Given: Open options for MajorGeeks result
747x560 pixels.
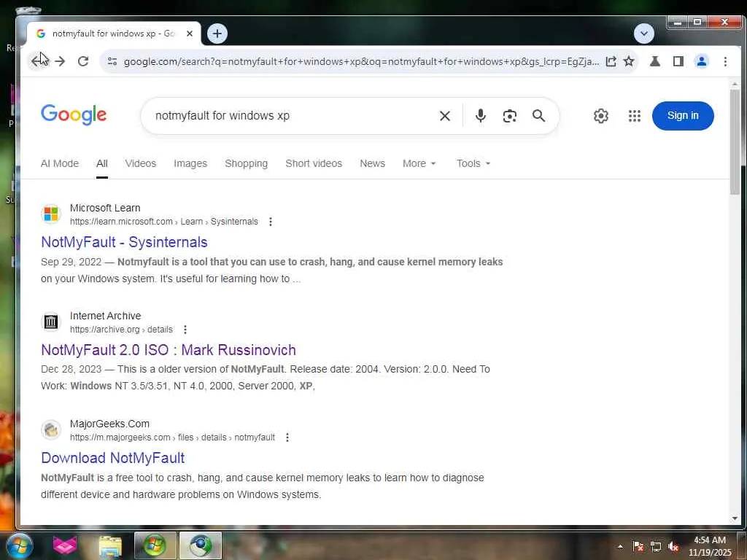Looking at the screenshot, I should coord(287,437).
